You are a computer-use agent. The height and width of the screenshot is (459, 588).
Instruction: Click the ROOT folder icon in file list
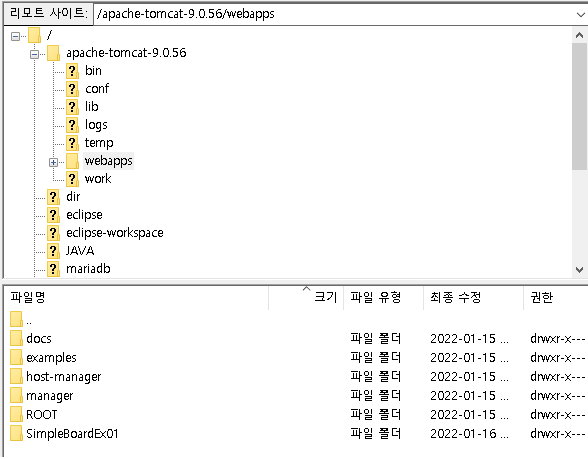pos(16,414)
